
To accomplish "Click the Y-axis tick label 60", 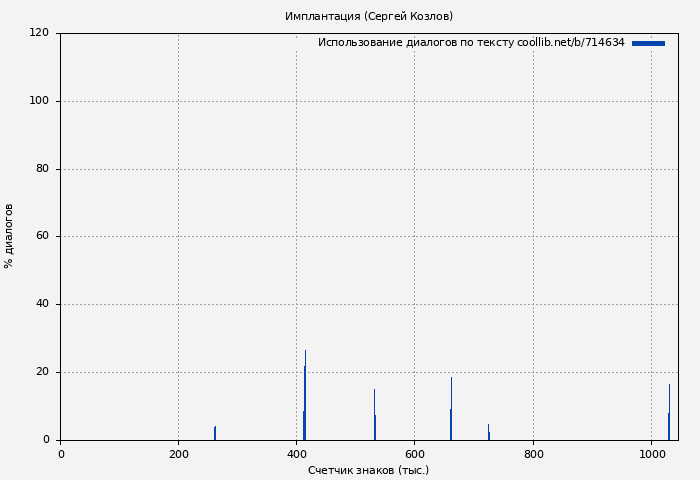I will [42, 237].
